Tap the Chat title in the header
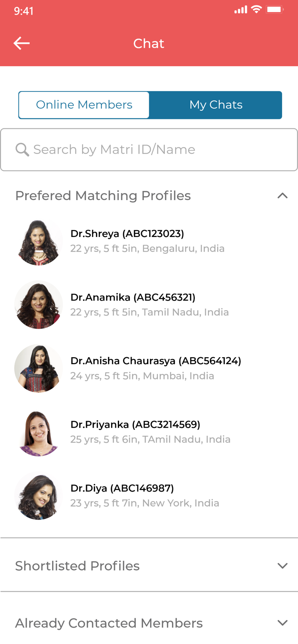 [x=149, y=43]
